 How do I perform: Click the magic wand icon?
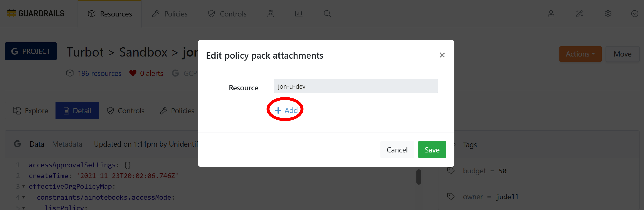coord(579,14)
